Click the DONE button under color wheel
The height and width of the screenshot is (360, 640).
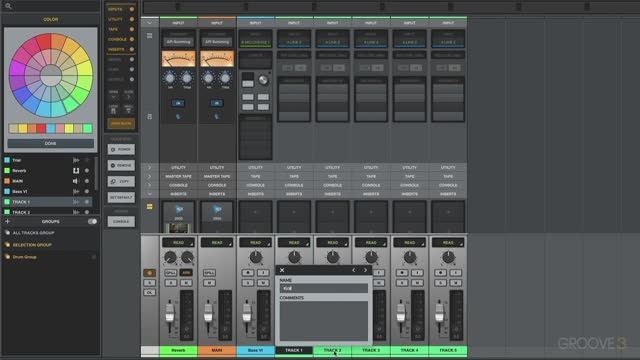pos(51,143)
